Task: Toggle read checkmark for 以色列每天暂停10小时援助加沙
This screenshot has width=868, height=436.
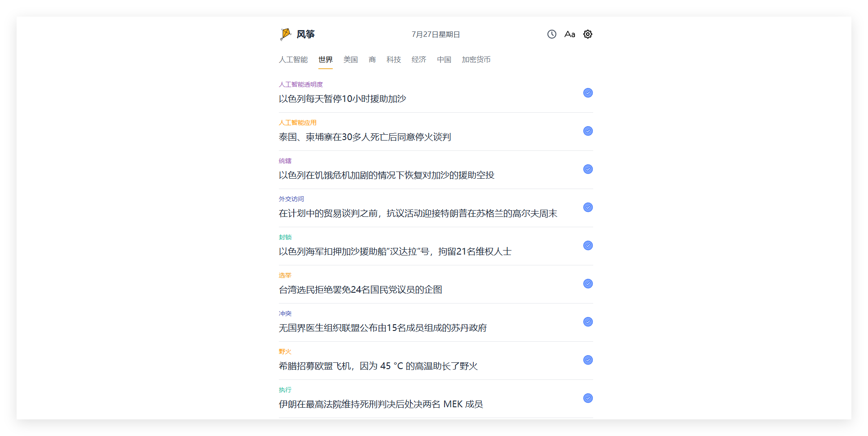Action: [x=588, y=93]
